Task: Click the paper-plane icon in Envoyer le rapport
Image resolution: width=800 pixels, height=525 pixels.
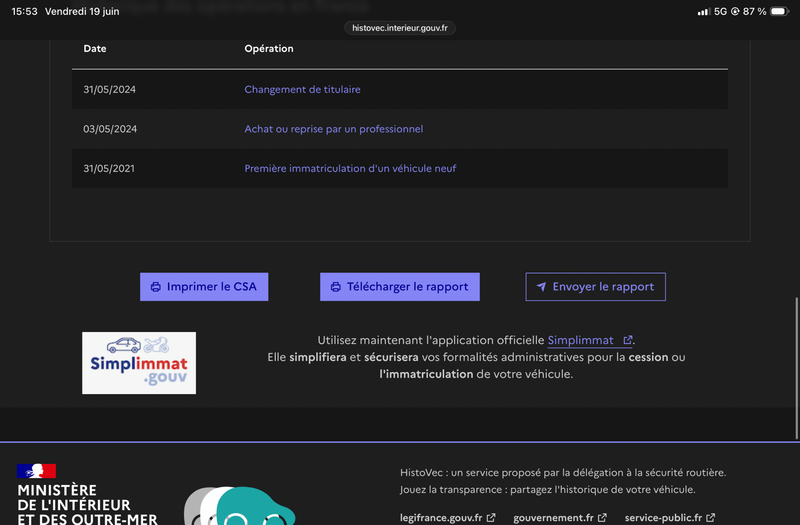Action: click(541, 287)
